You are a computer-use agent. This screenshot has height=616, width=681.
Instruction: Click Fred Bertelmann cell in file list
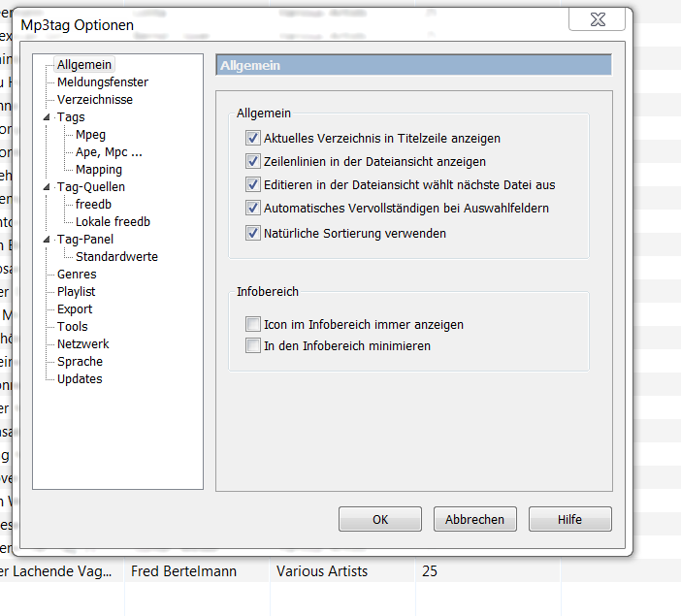click(183, 570)
